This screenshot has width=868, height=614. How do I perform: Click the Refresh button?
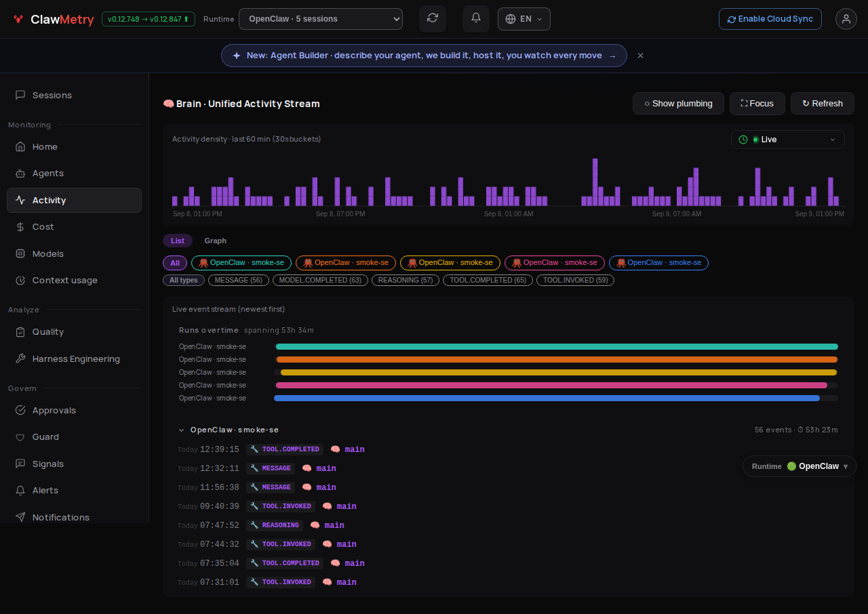[x=823, y=104]
